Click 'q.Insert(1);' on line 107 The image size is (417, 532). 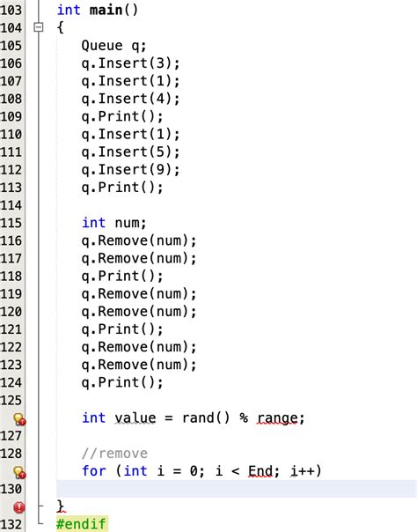(130, 81)
